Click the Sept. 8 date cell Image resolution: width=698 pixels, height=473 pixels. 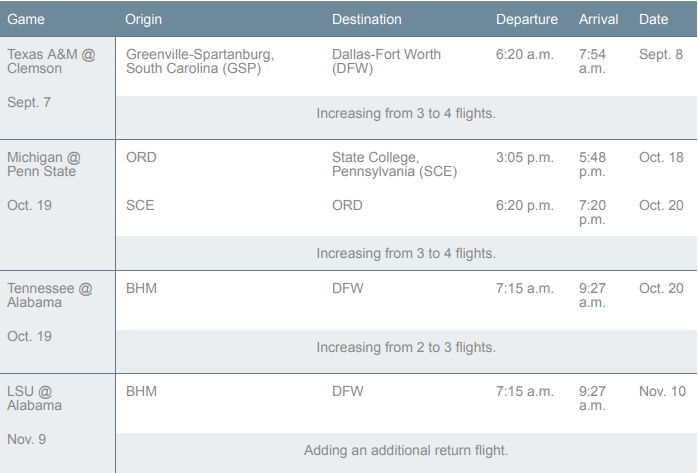pos(661,54)
